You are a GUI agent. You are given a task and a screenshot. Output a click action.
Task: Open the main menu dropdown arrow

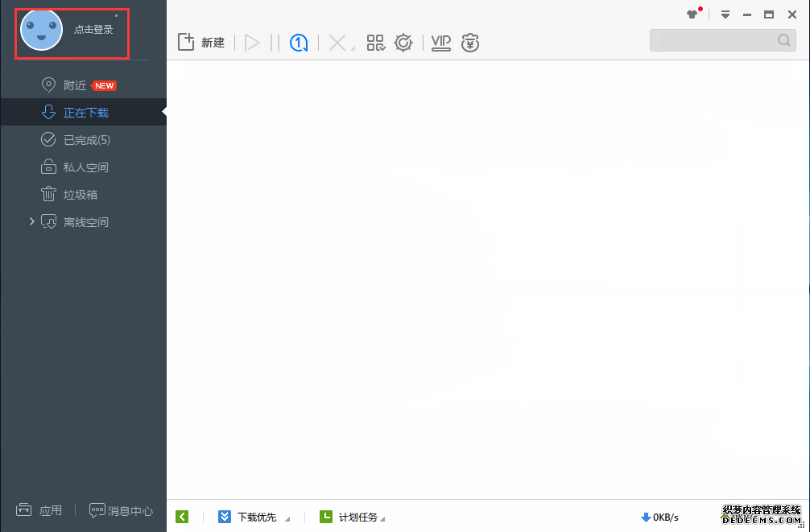pos(725,14)
